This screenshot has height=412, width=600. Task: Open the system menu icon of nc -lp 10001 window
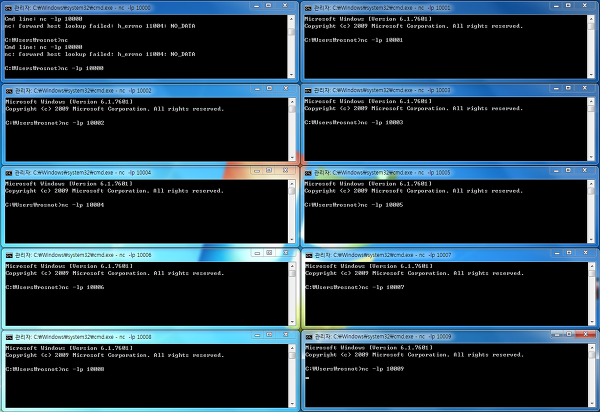tap(308, 8)
